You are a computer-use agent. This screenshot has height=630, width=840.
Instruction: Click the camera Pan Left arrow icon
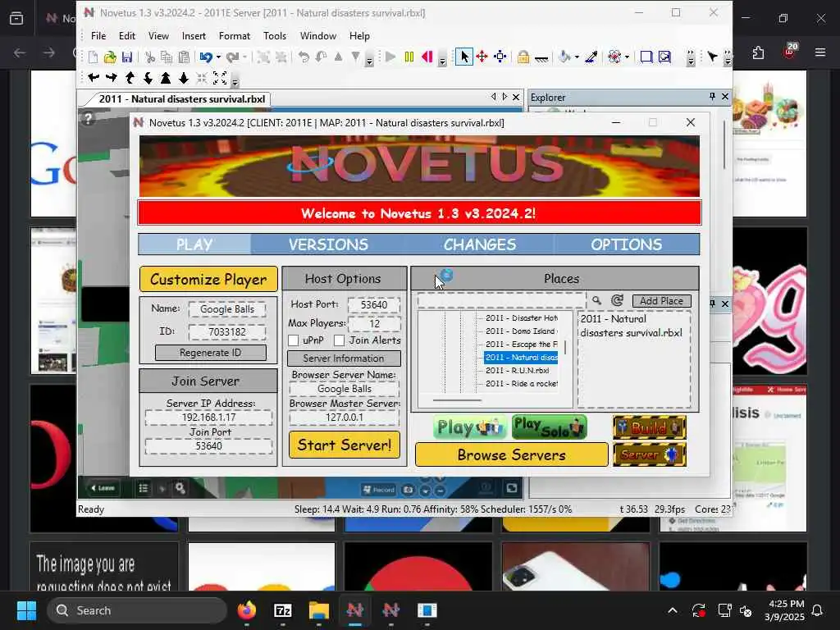[x=94, y=78]
